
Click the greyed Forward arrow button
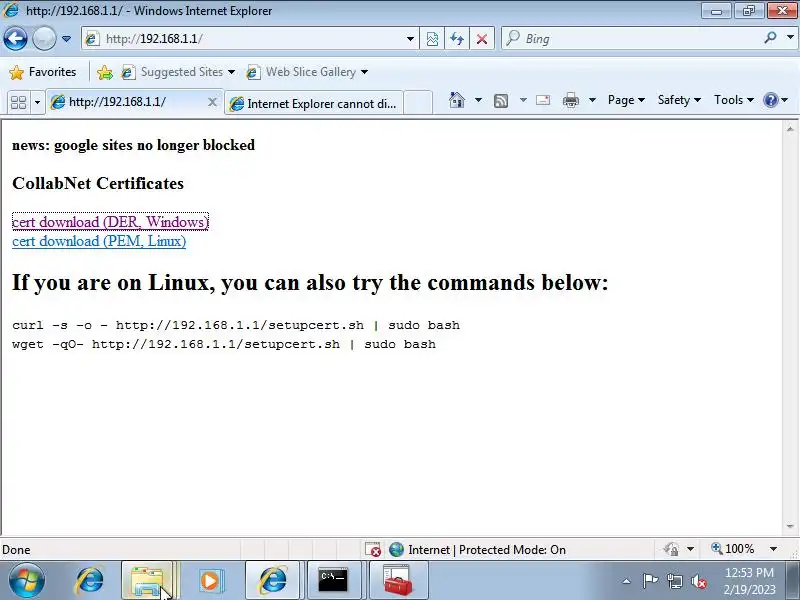click(x=44, y=38)
